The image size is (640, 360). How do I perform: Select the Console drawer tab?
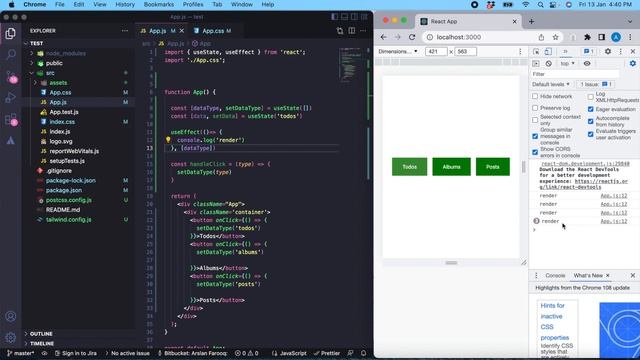pyautogui.click(x=555, y=276)
